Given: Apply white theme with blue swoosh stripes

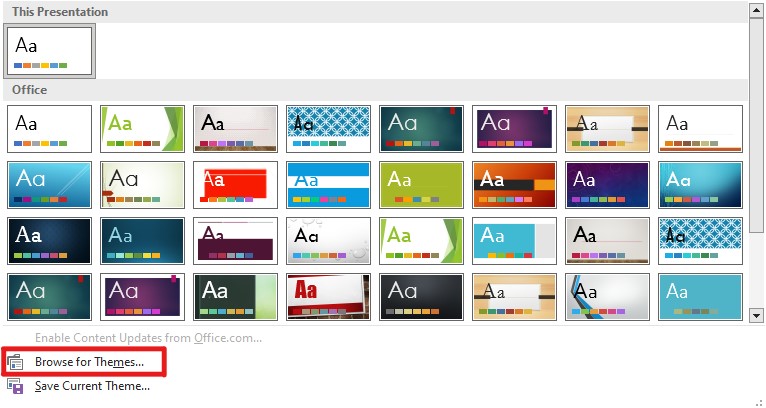Looking at the screenshot, I should 607,297.
